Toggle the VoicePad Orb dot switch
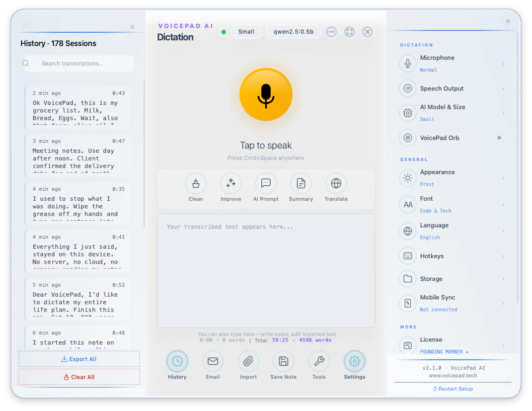 [499, 138]
